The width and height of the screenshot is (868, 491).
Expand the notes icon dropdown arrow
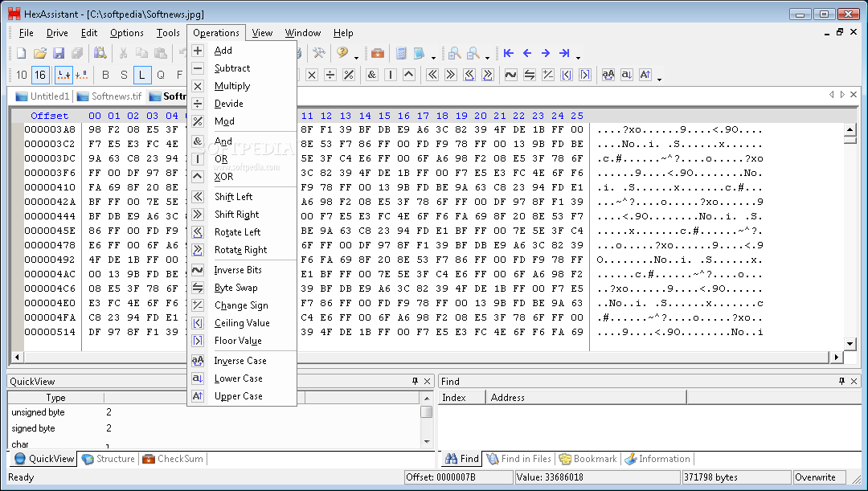pyautogui.click(x=433, y=57)
